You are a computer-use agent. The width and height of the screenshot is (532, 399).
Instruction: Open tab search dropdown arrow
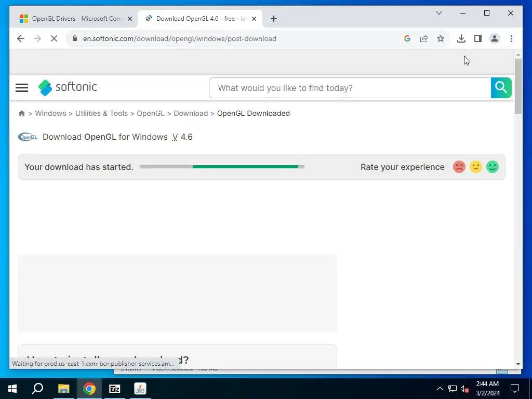point(438,13)
